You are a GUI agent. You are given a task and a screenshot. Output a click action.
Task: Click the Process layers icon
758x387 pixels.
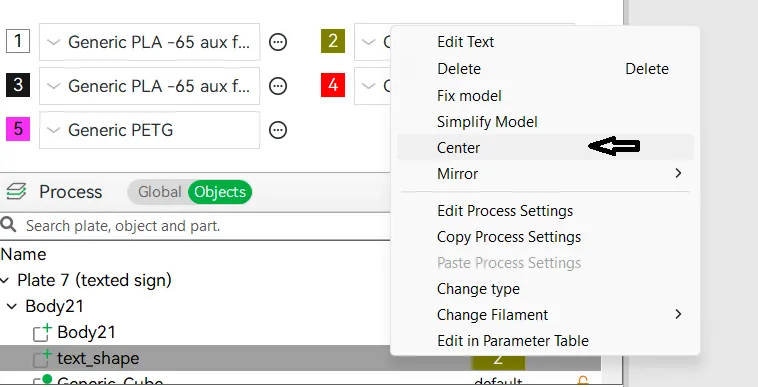coord(16,191)
